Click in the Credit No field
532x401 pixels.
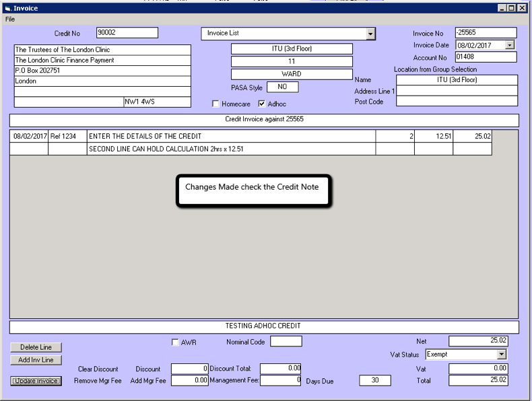[x=127, y=33]
